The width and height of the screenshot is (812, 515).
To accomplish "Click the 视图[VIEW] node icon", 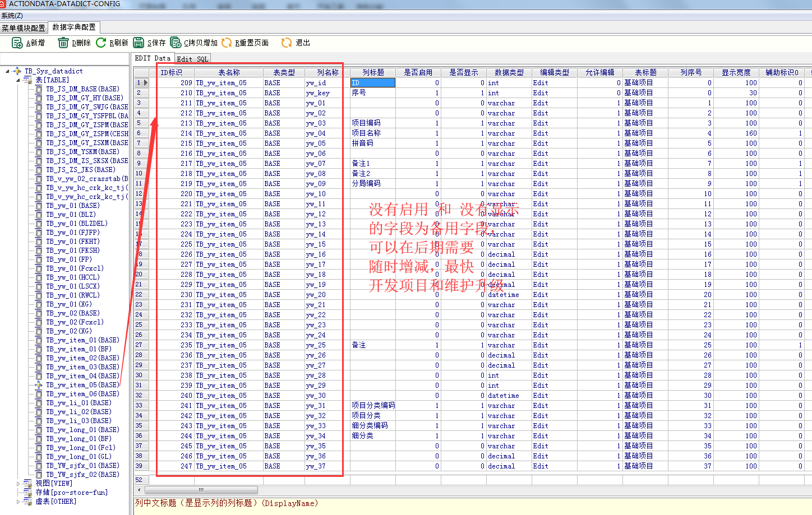I will tap(29, 483).
